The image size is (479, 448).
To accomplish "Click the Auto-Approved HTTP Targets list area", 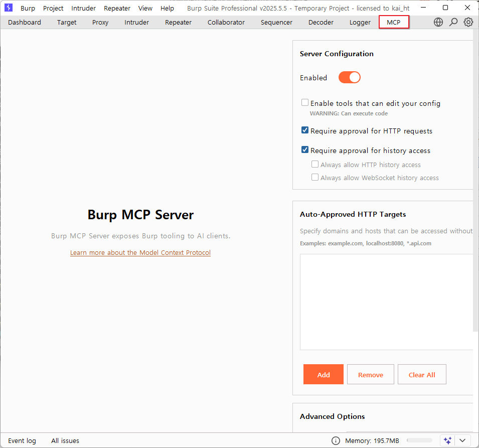I will [386, 302].
